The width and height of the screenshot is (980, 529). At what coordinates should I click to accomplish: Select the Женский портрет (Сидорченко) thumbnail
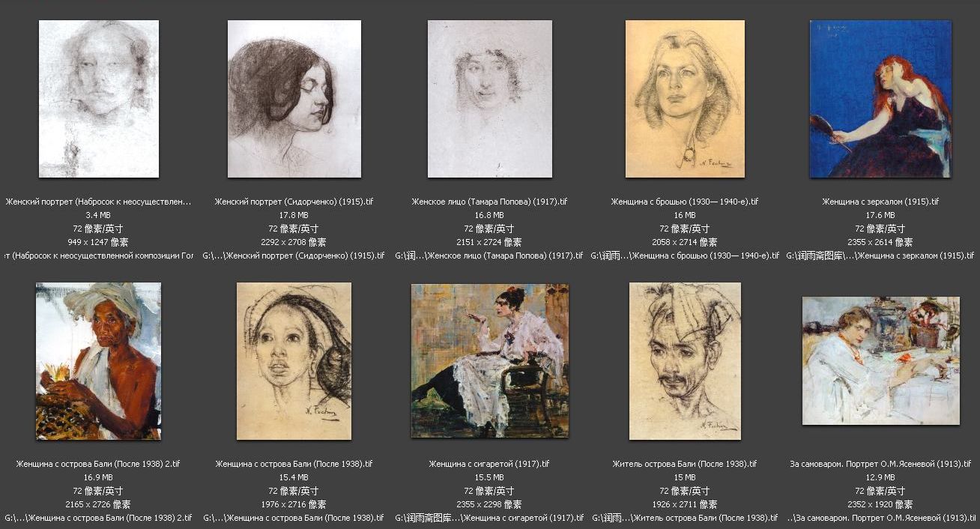(x=294, y=99)
